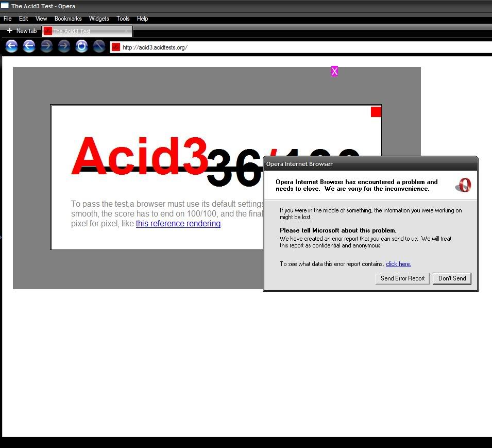Click the second left-arrow button next to the dimmed right arrows
This screenshot has width=492, height=448.
click(x=29, y=46)
